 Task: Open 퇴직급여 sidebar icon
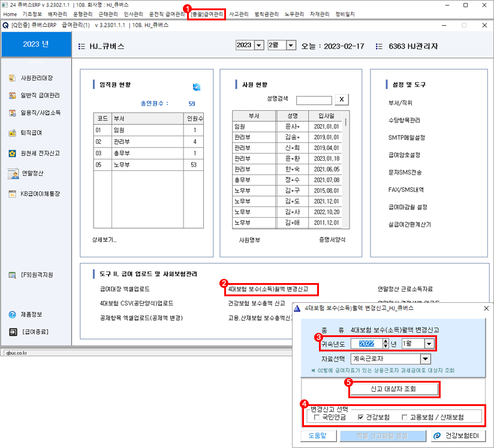point(12,133)
